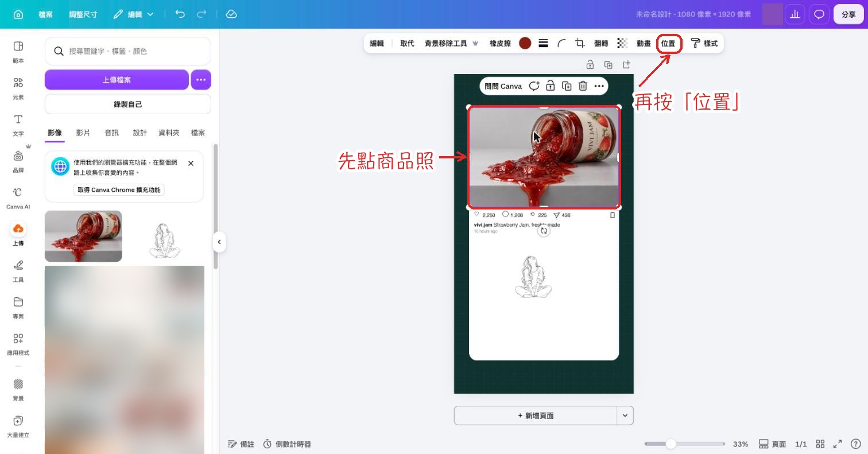Open the 背景 background sidebar panel

[x=18, y=389]
